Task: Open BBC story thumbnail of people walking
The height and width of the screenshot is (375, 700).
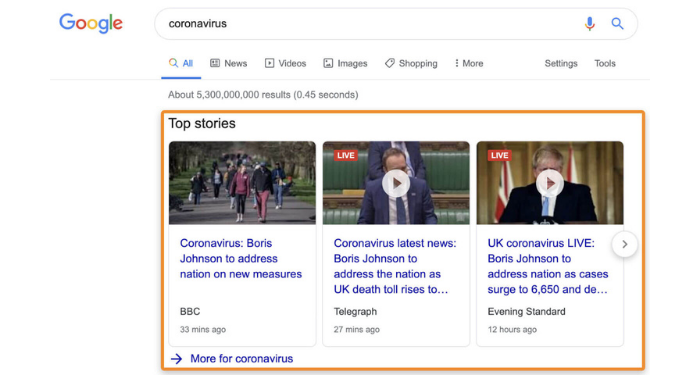Action: 242,183
